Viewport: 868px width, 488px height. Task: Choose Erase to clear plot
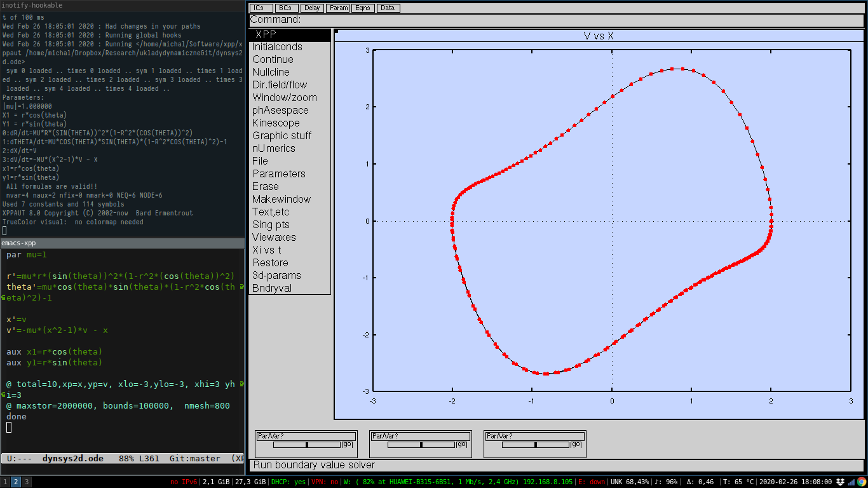[x=290, y=187]
